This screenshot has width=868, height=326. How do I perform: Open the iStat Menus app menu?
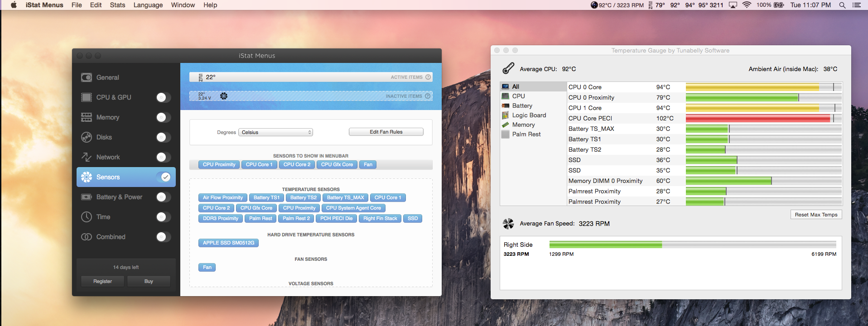coord(44,5)
